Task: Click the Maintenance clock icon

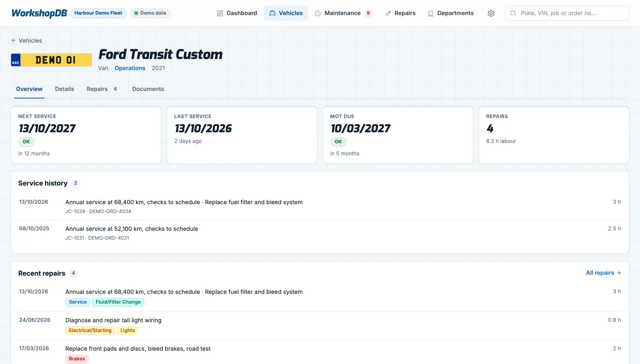Action: point(318,13)
